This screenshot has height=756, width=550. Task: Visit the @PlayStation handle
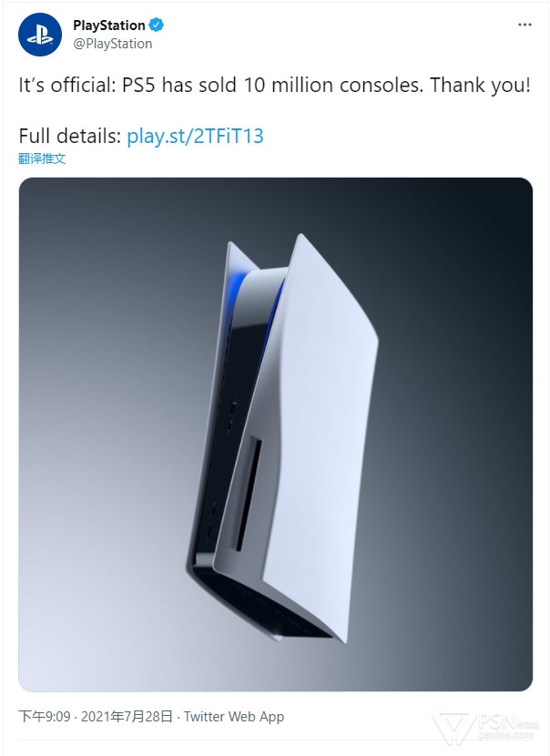click(x=112, y=44)
